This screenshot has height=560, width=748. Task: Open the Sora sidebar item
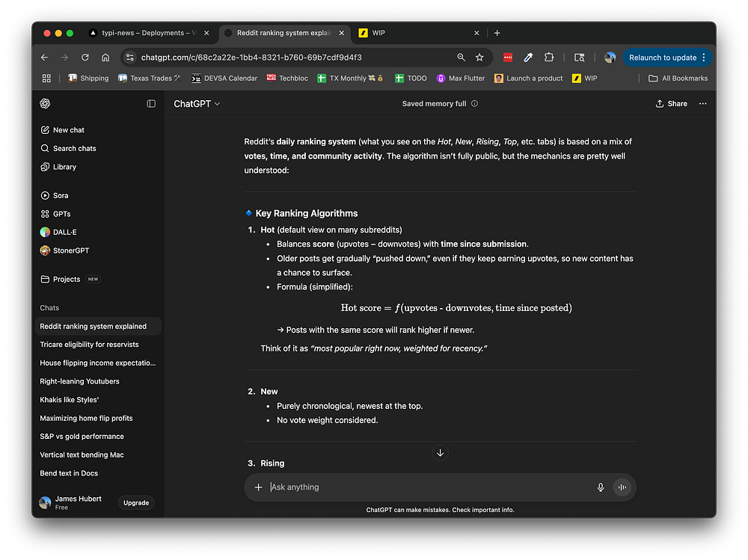click(61, 195)
